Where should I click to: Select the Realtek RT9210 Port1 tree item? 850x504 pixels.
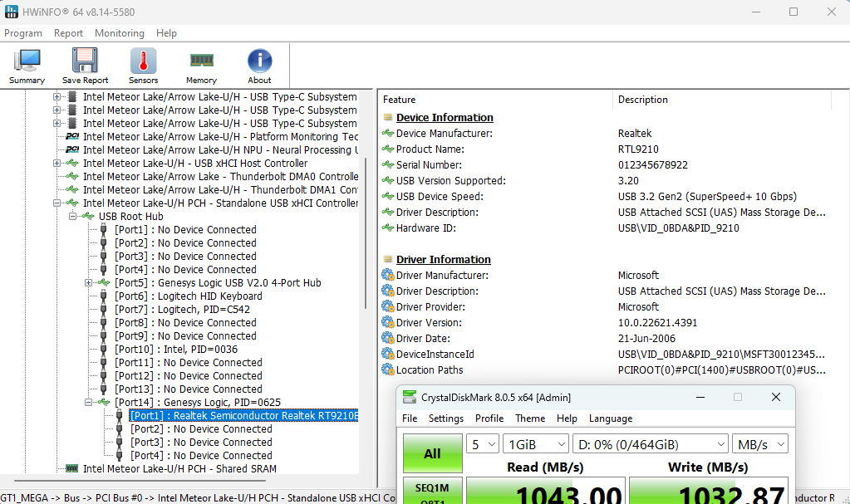click(244, 416)
